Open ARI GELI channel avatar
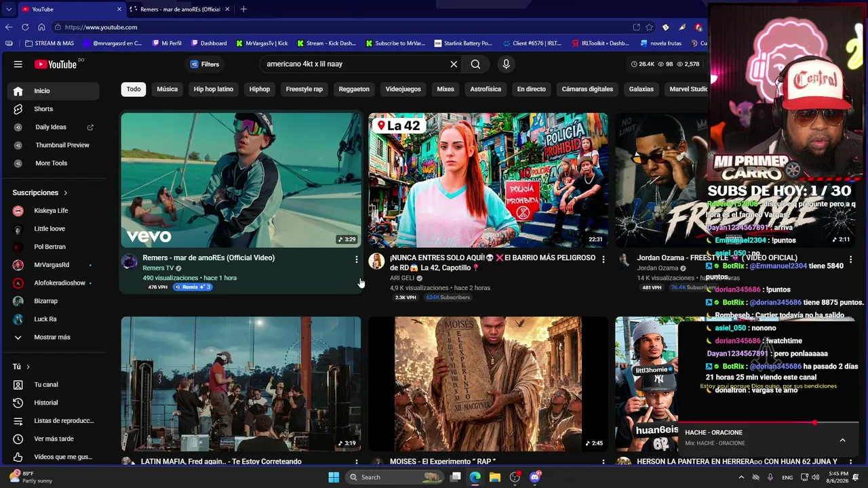 [376, 261]
